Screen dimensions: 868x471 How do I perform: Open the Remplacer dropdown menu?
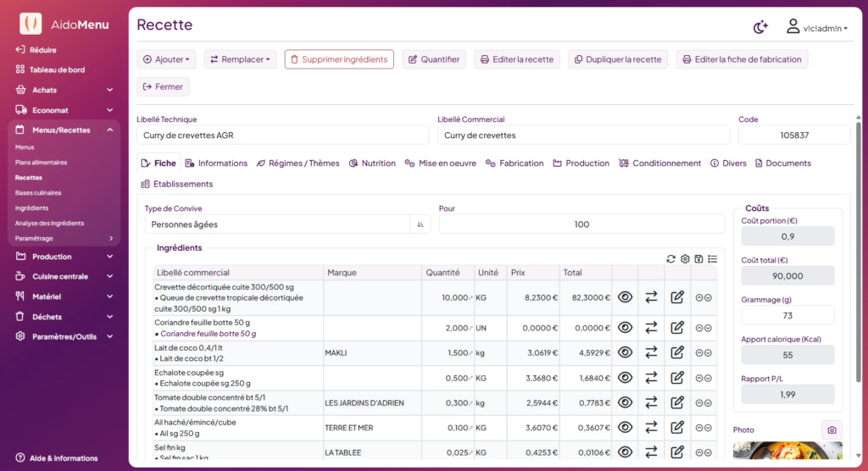(240, 59)
